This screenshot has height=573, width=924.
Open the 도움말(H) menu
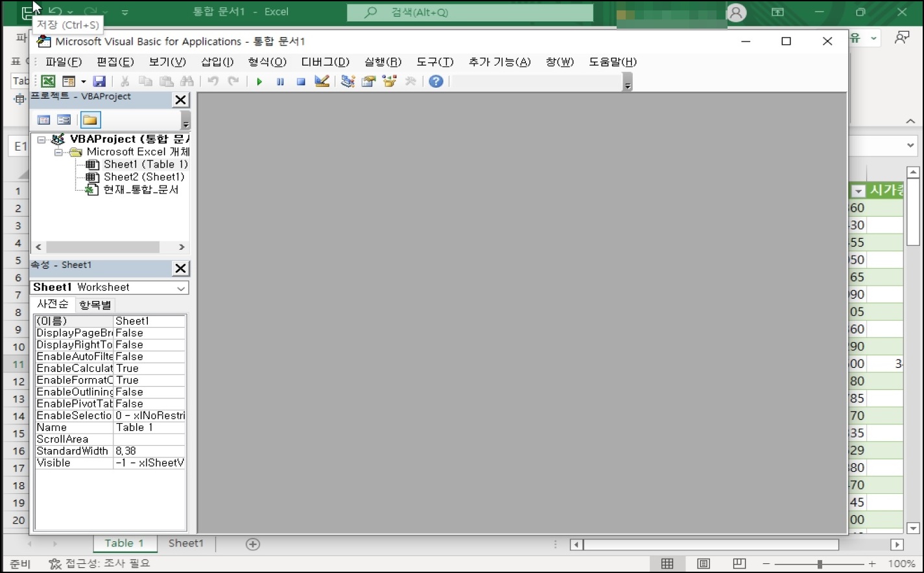point(613,62)
